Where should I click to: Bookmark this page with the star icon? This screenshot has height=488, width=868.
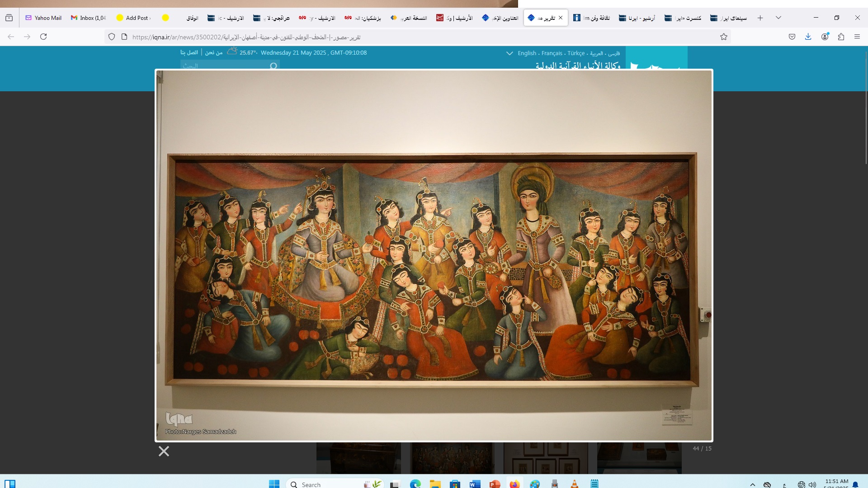click(x=724, y=37)
